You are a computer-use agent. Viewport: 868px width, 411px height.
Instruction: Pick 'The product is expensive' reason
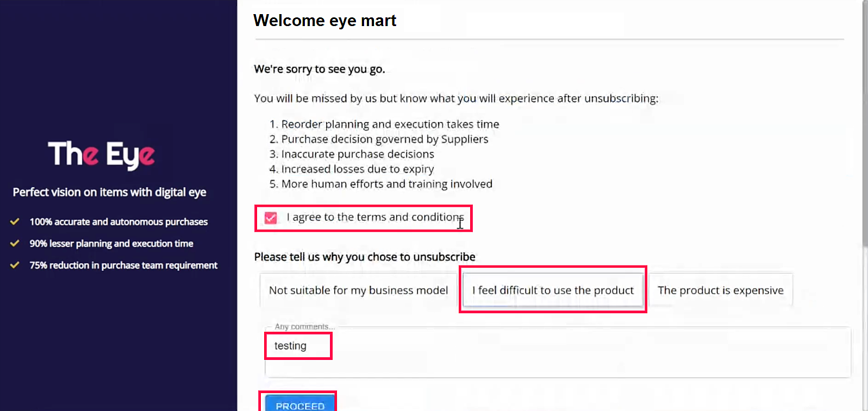click(x=720, y=290)
